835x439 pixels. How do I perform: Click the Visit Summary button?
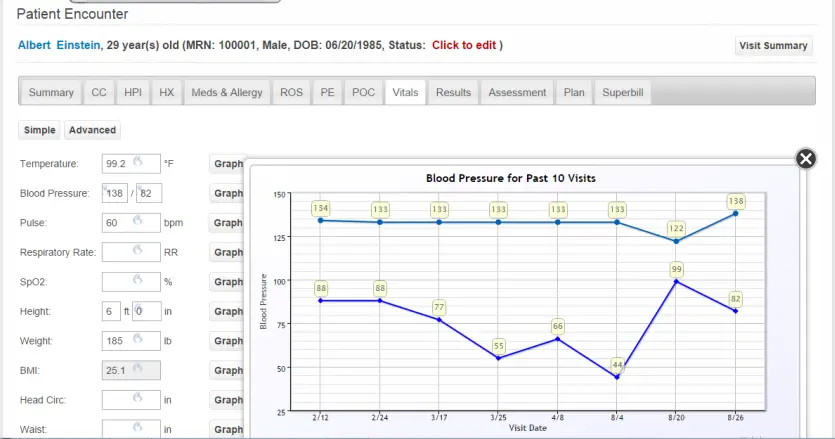click(x=773, y=46)
